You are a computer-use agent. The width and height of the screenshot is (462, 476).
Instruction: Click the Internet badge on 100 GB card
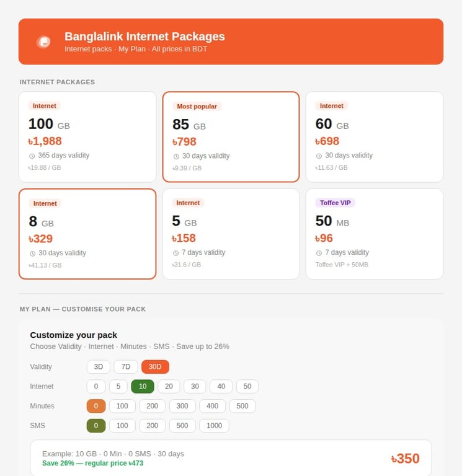pyautogui.click(x=45, y=106)
